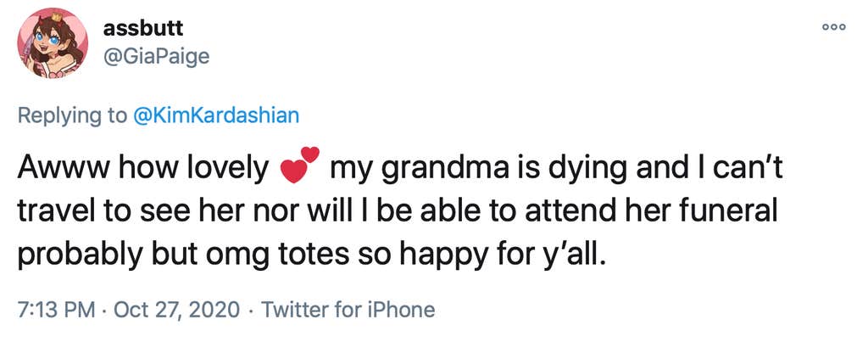Screen dimensions: 868x342
Task: Open the 'assbutt' display name profile
Action: [142, 27]
